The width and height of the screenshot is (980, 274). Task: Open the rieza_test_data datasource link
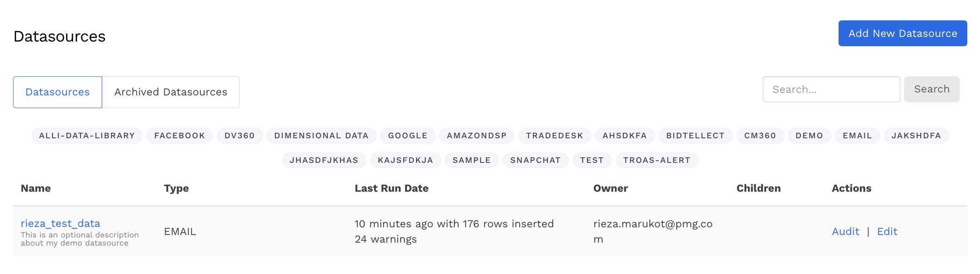[61, 224]
